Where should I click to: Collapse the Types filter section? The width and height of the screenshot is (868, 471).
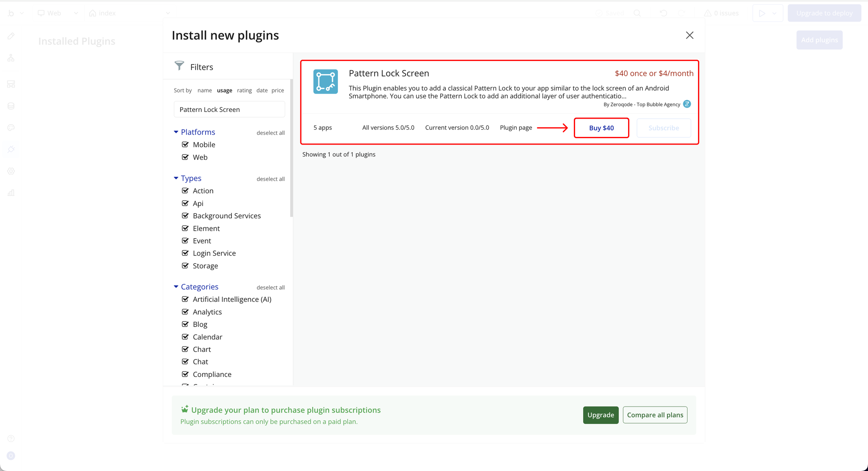[x=176, y=178]
